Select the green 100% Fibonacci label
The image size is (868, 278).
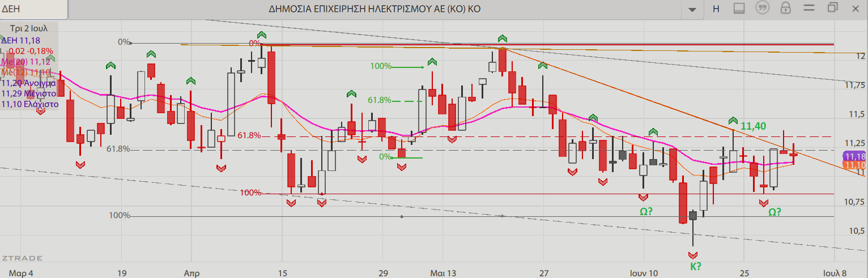[x=381, y=66]
